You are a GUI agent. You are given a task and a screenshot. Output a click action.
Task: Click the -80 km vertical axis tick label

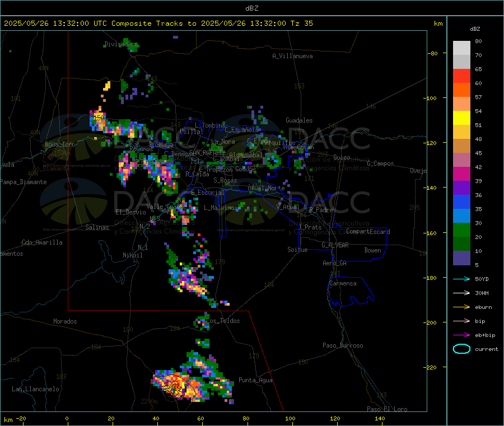pos(433,53)
